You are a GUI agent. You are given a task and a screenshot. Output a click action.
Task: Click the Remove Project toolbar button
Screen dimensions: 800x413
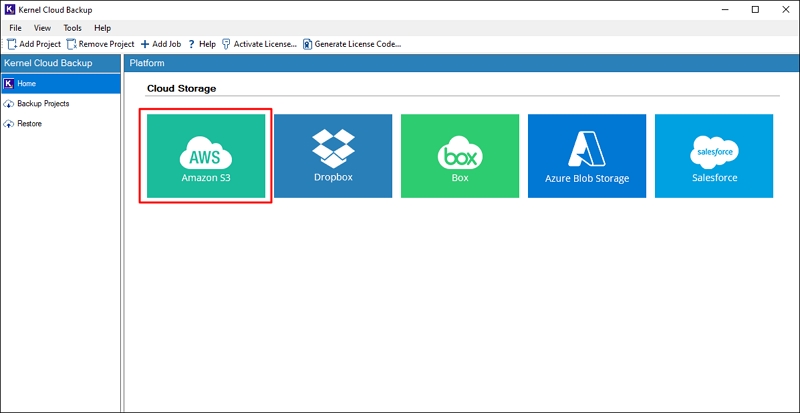coord(101,44)
